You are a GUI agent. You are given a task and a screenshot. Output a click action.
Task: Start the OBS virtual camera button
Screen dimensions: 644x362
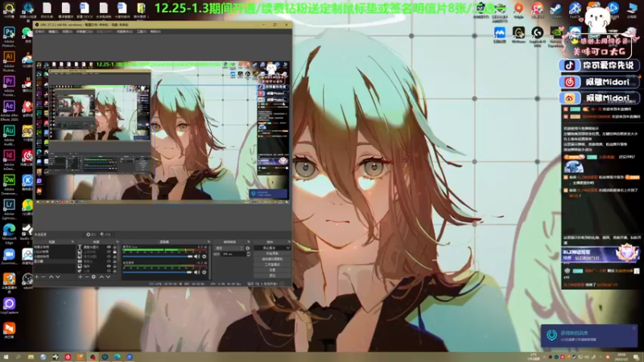tap(272, 259)
